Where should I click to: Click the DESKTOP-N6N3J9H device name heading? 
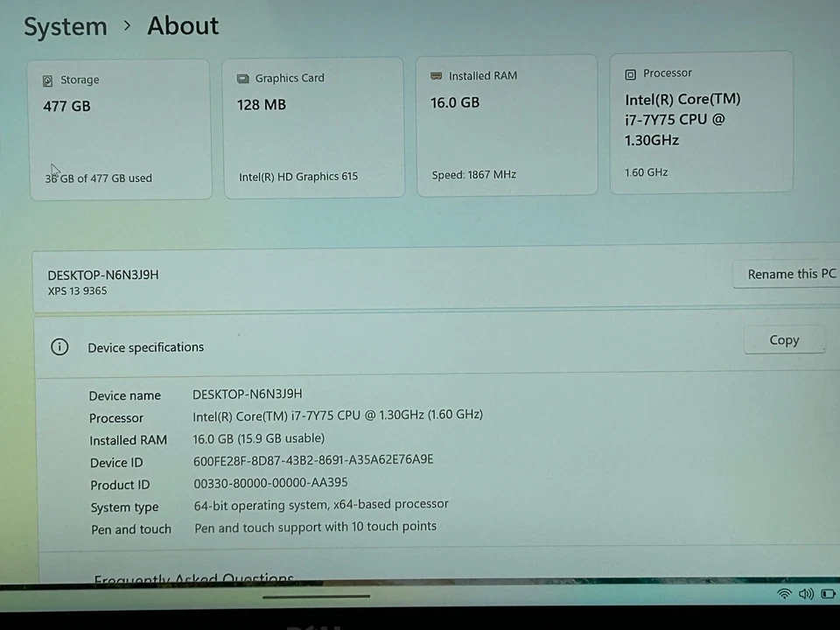click(102, 275)
